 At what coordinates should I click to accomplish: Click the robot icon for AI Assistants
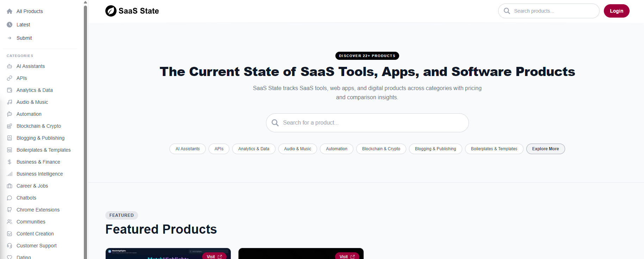coord(10,66)
